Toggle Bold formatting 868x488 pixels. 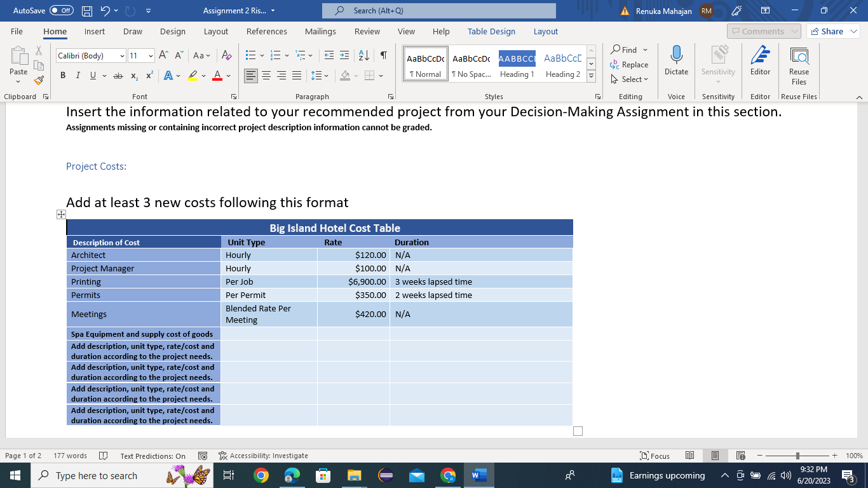pyautogui.click(x=63, y=76)
